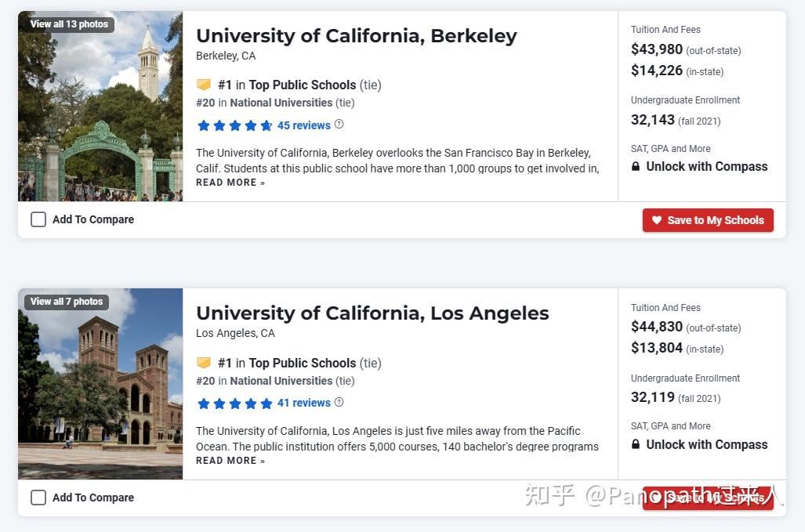Viewport: 805px width, 532px height.
Task: Click the heart icon on Save to My Schools
Action: [657, 220]
